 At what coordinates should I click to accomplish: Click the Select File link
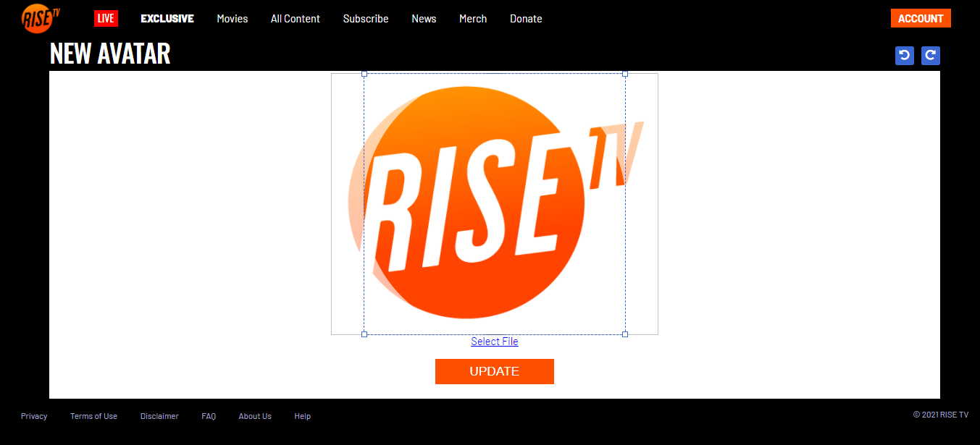click(x=495, y=342)
